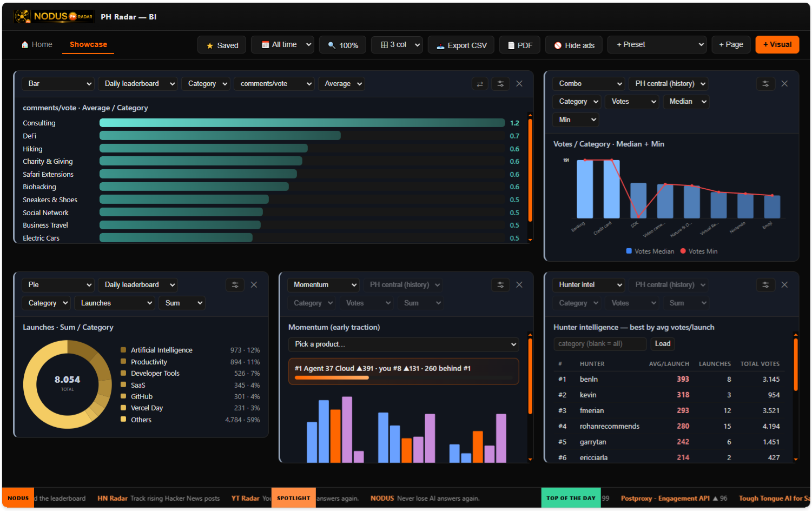Click the rohanrecommends hunter row
Image resolution: width=812 pixels, height=511 pixels.
tap(669, 427)
